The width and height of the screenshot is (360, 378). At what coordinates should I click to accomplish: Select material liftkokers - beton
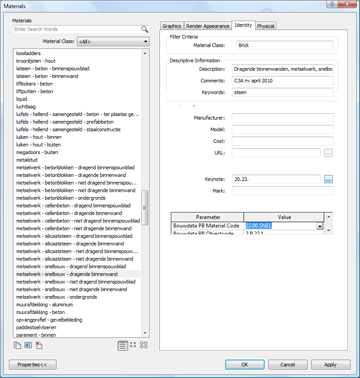tap(35, 84)
